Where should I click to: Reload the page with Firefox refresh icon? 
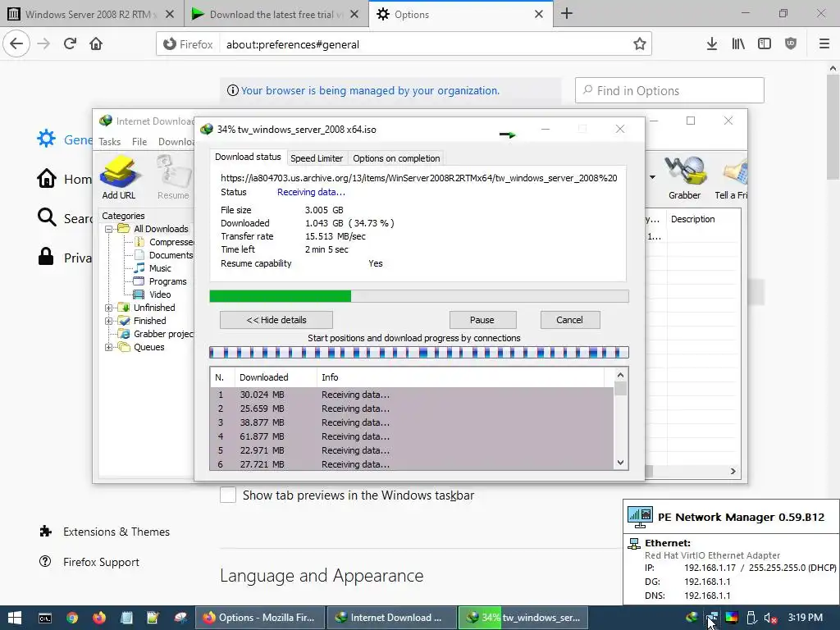tap(71, 44)
